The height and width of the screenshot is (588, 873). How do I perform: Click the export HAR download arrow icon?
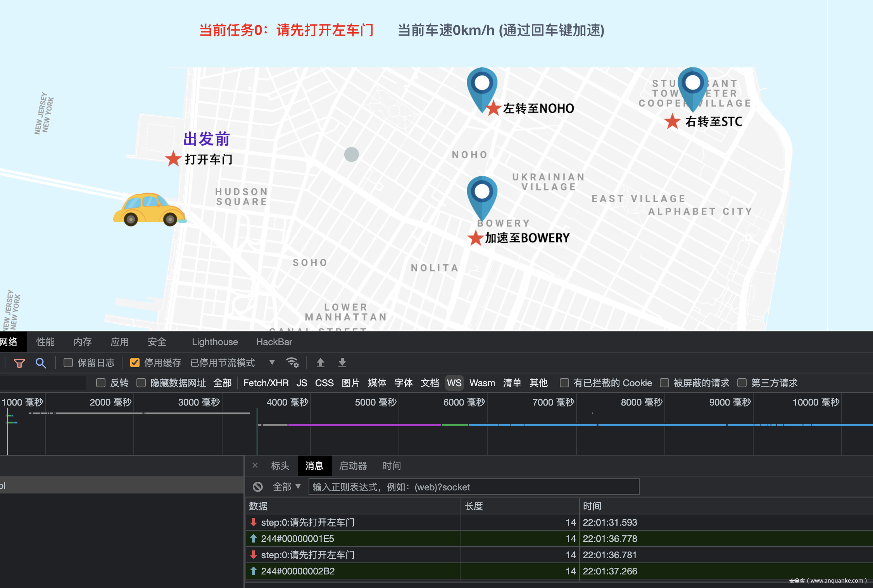(342, 363)
